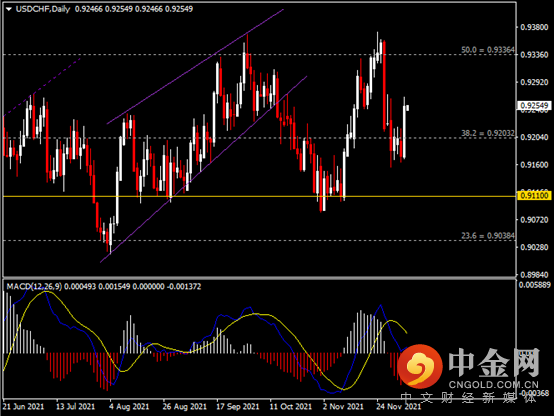Click the 11 Oct 2021 date label
This screenshot has height=416, width=554.
pos(290,406)
